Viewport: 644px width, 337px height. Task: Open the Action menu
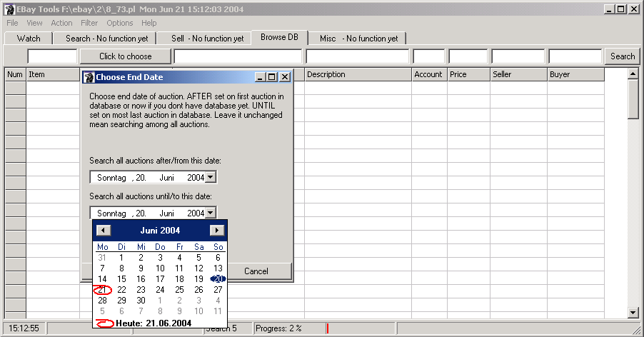click(x=61, y=23)
